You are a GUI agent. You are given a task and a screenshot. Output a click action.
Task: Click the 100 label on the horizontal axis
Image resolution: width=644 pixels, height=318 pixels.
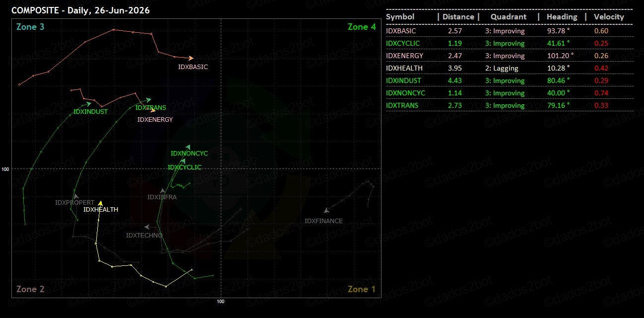tap(221, 302)
